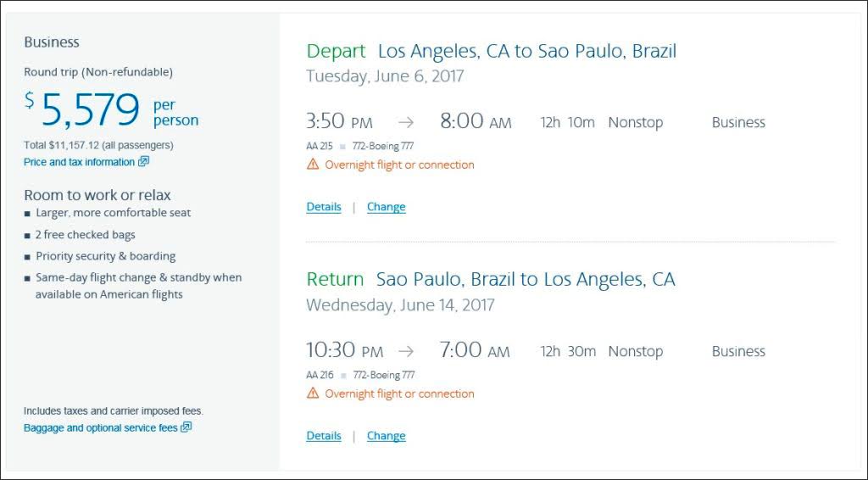Open the Baggage and optional service fees link
The height and width of the screenshot is (480, 868).
pyautogui.click(x=100, y=428)
